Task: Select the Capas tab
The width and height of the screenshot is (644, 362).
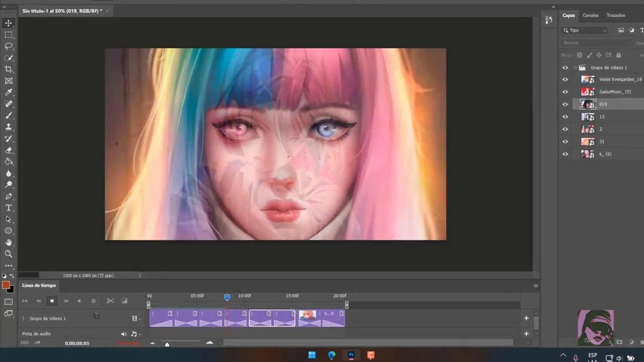Action: coord(569,16)
